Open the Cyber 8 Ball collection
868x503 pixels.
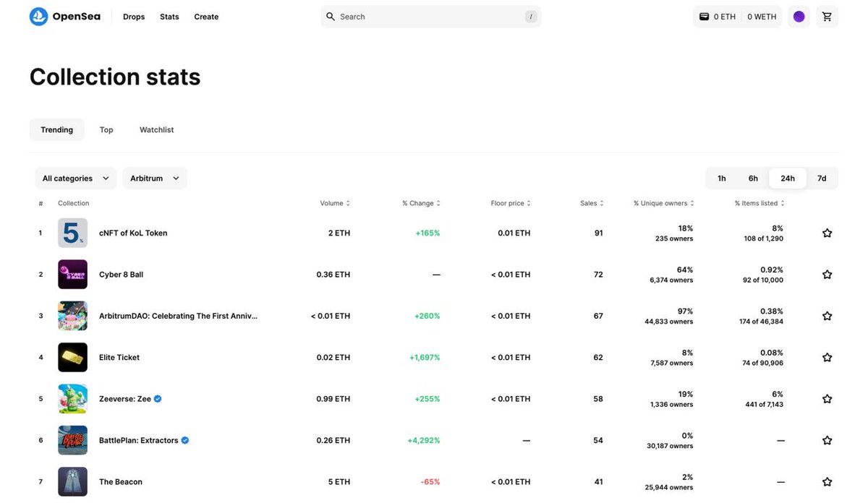120,274
